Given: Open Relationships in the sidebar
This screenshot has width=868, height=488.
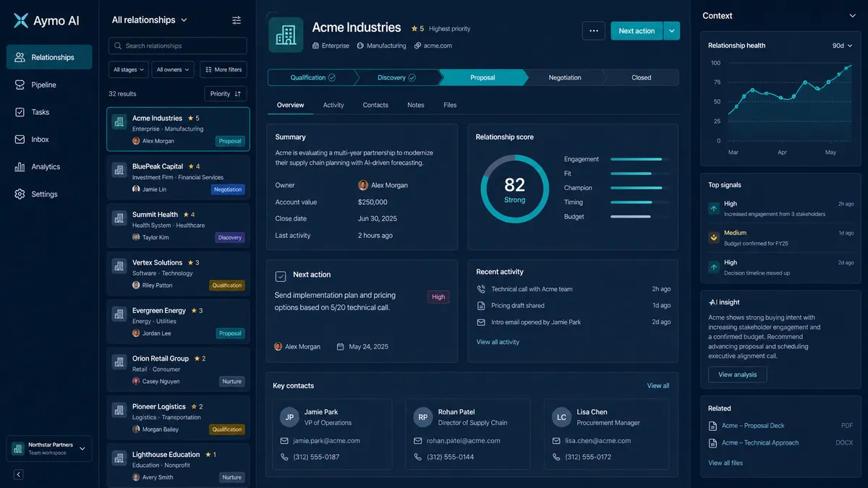Looking at the screenshot, I should [x=49, y=57].
